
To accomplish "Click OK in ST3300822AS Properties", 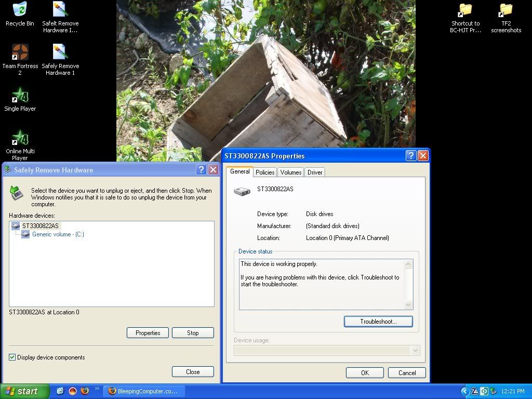I will pos(365,373).
